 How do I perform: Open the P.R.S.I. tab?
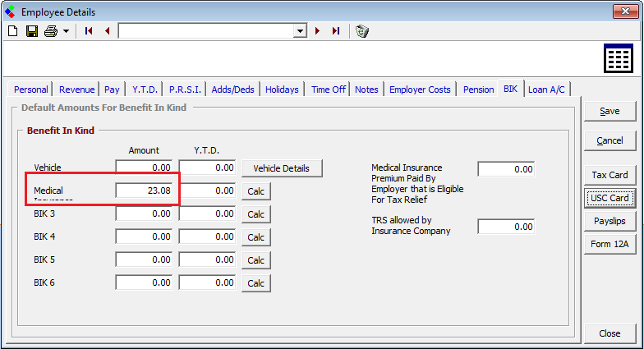pyautogui.click(x=185, y=90)
